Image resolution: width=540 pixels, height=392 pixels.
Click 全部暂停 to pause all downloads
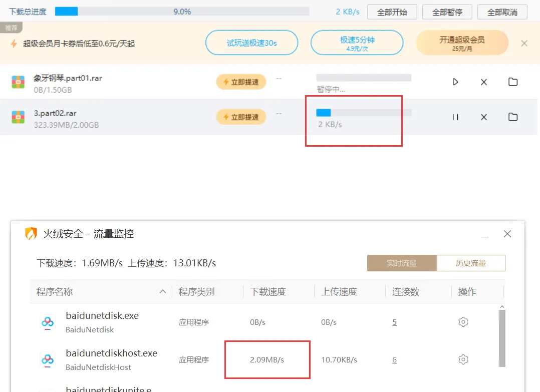click(x=447, y=12)
